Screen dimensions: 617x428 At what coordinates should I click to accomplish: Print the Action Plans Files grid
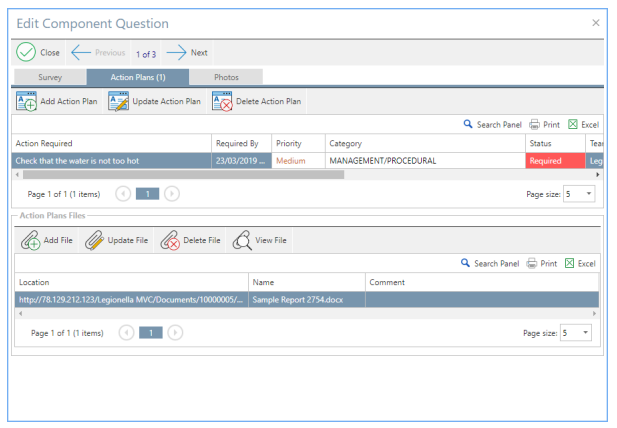point(542,264)
